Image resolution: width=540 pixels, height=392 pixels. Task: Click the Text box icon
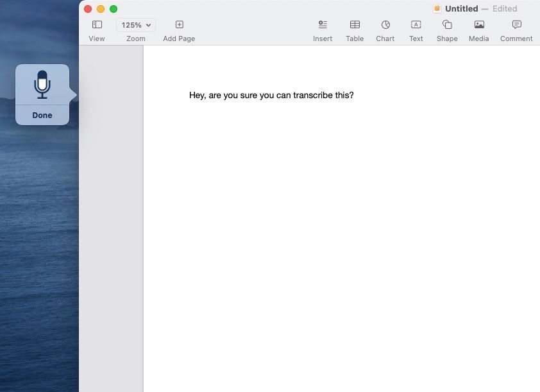coord(416,25)
